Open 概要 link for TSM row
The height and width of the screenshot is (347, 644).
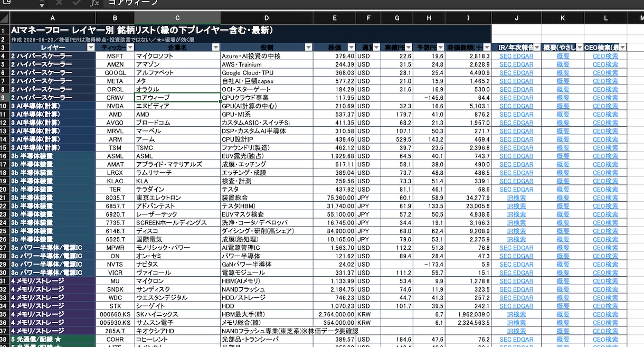point(563,148)
